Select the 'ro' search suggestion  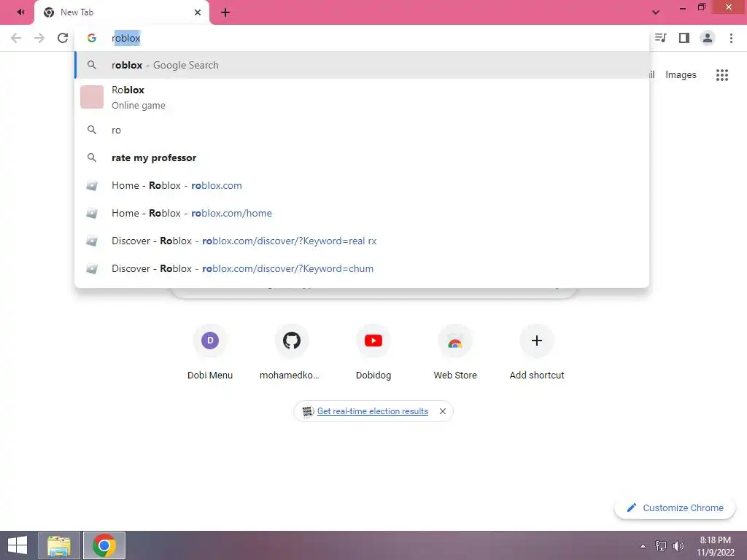(x=362, y=130)
